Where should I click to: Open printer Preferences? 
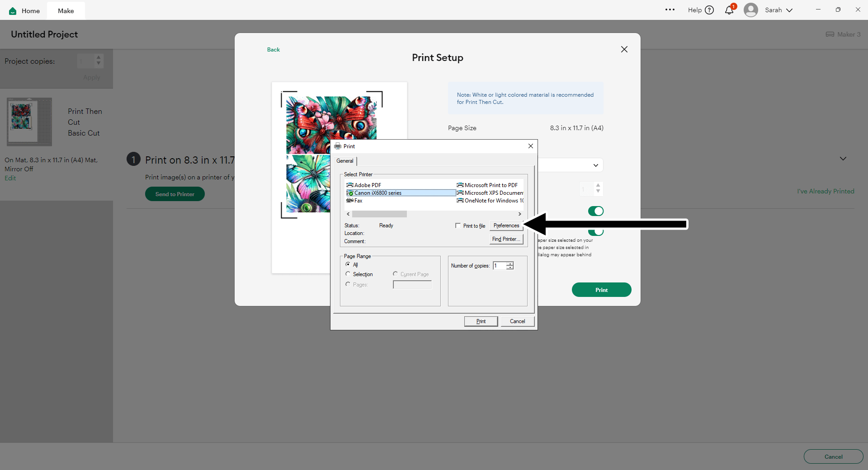(x=506, y=226)
